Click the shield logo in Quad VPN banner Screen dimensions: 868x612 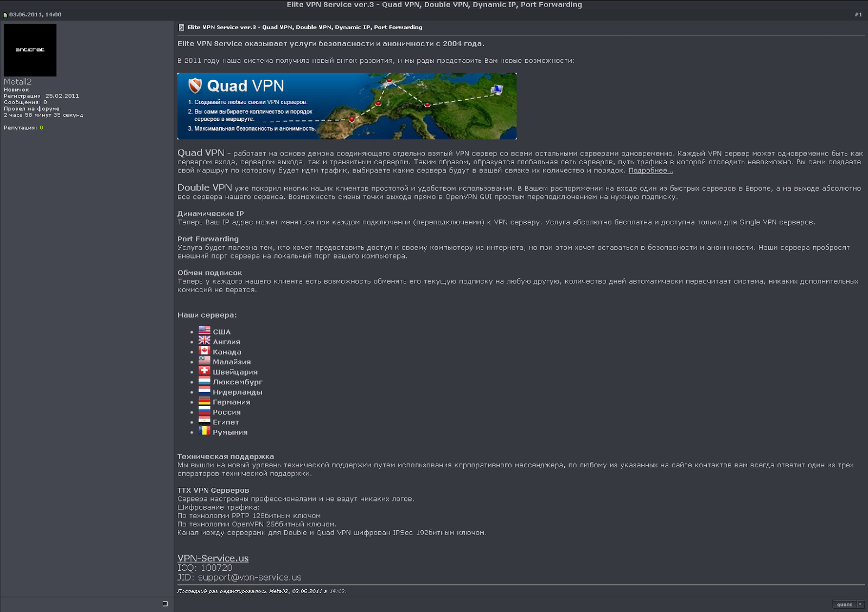point(195,85)
